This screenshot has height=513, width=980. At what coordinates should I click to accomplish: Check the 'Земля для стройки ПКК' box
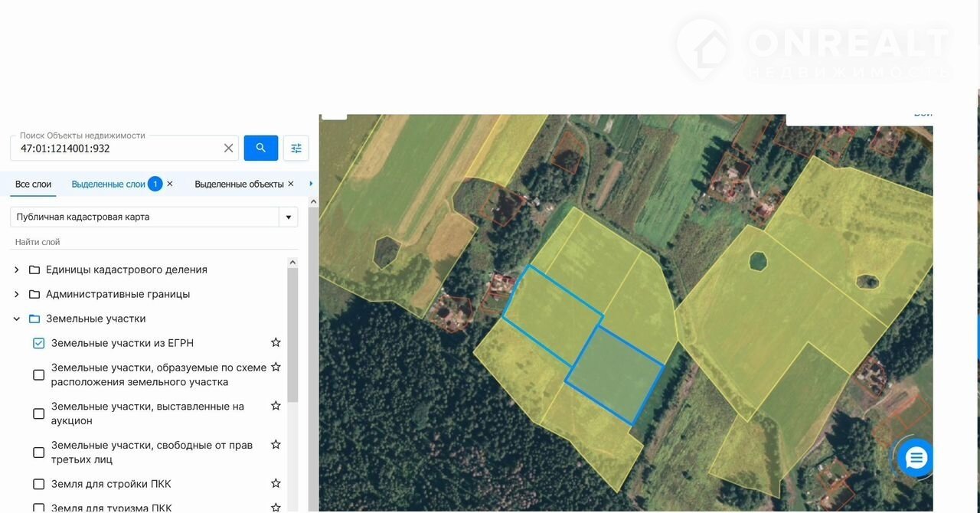pyautogui.click(x=39, y=484)
